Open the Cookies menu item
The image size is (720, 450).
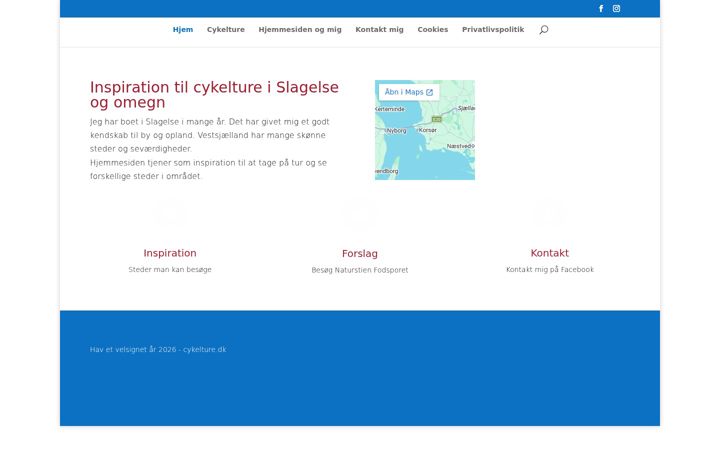coord(433,29)
